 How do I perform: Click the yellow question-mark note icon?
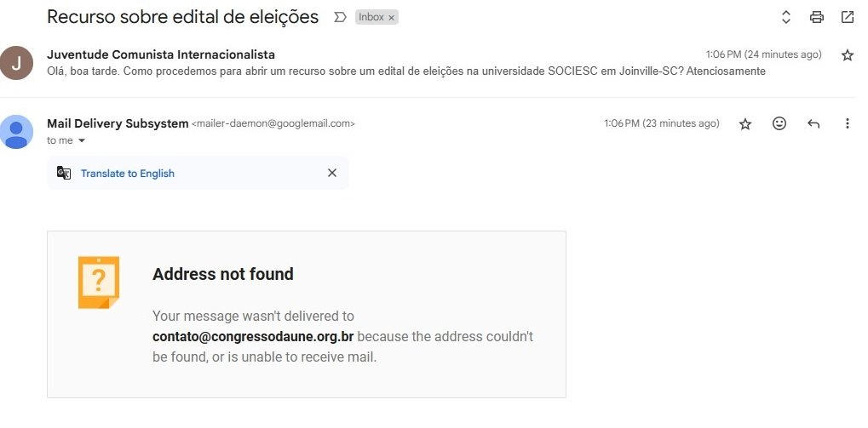(99, 282)
